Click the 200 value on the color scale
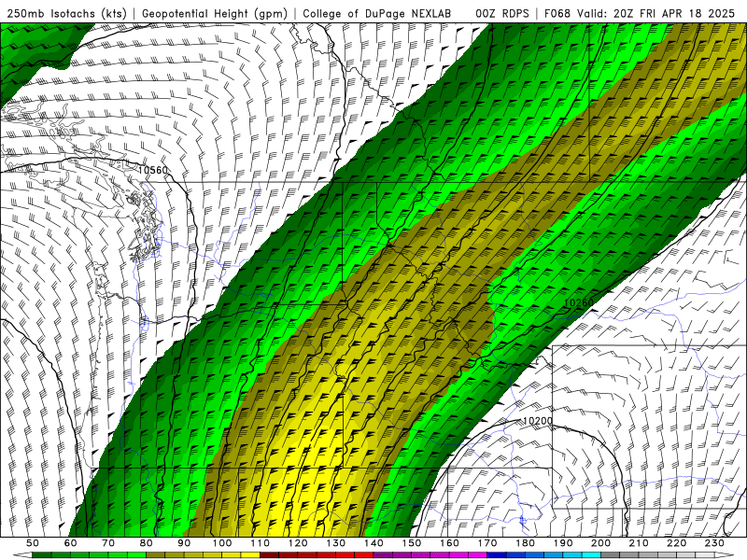Image resolution: width=747 pixels, height=560 pixels. [x=600, y=543]
